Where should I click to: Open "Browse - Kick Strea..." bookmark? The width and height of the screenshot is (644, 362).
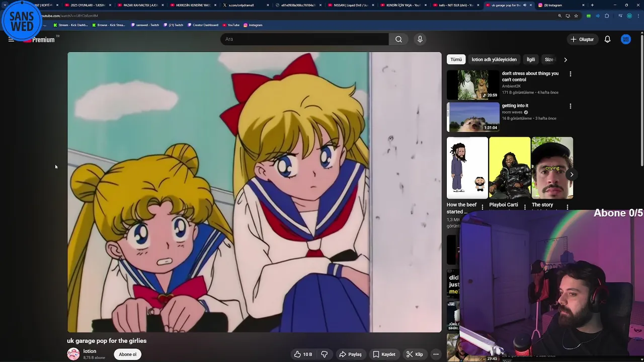[x=109, y=25]
